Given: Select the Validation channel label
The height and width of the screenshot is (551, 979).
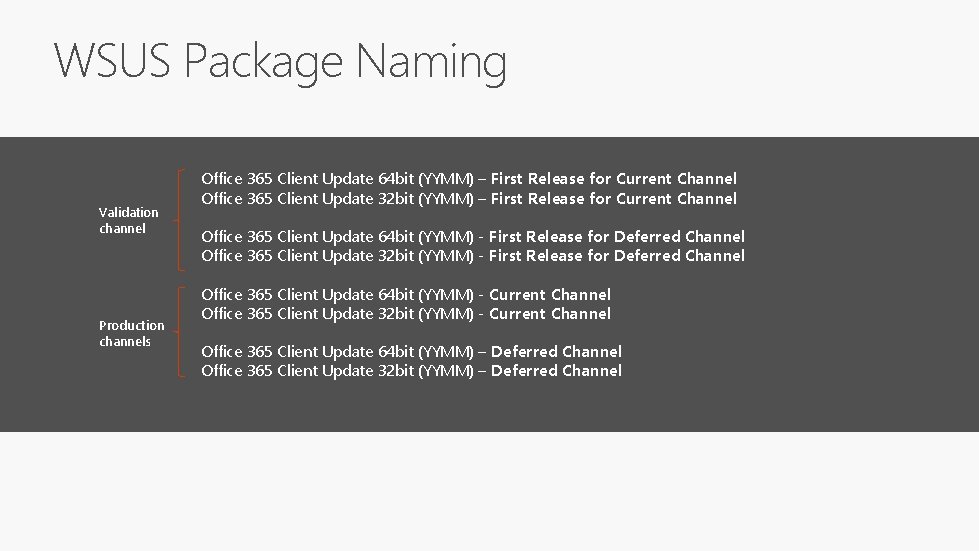Looking at the screenshot, I should (x=128, y=220).
